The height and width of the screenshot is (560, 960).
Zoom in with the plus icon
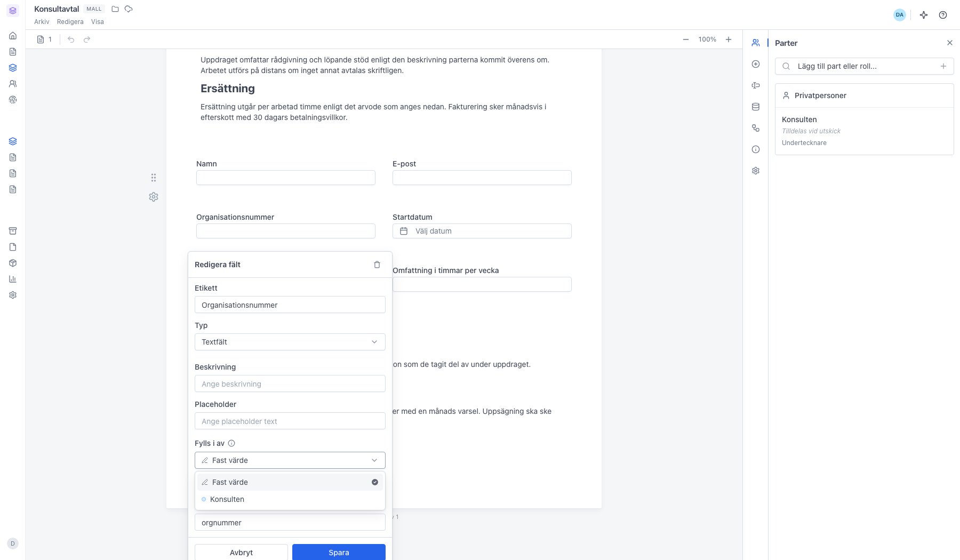(x=729, y=39)
